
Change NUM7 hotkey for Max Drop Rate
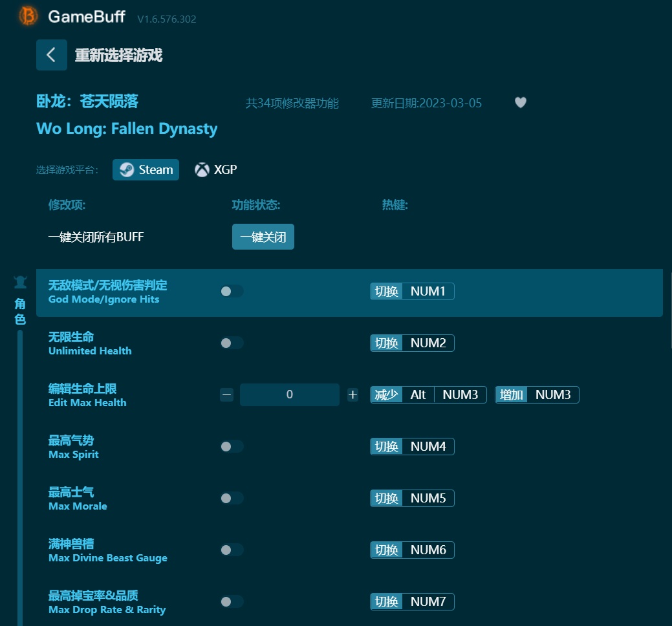[x=412, y=601]
